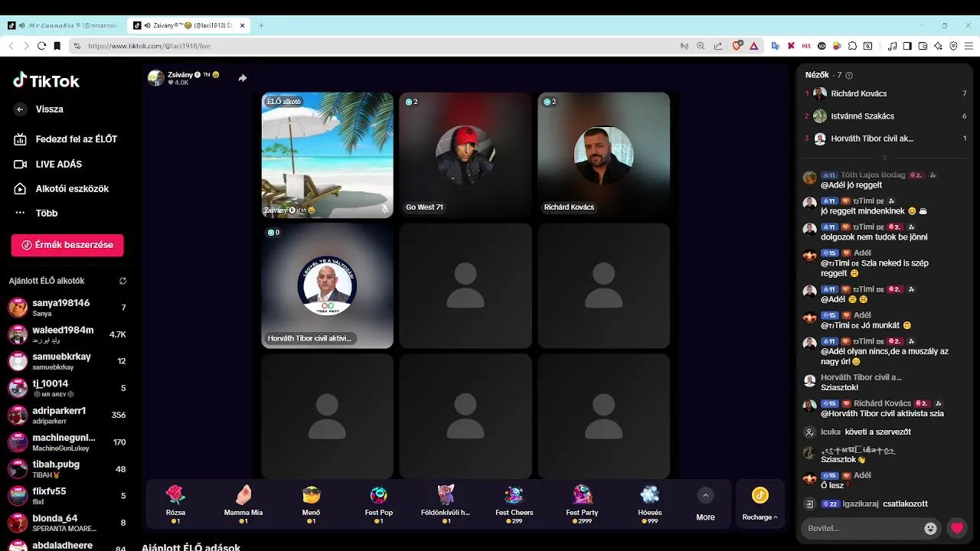The image size is (980, 551).
Task: Send the Fest Cheers gift
Action: click(514, 504)
